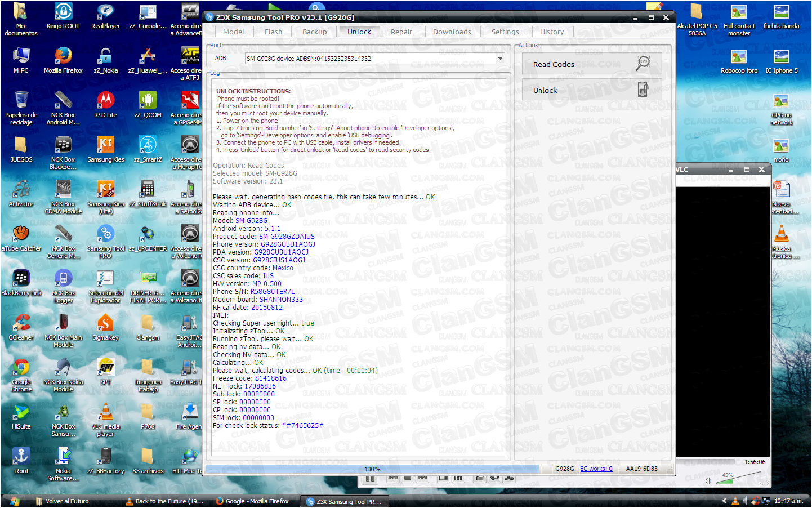The height and width of the screenshot is (508, 812).
Task: Open Papelera de reciclaje icon
Action: point(21,108)
